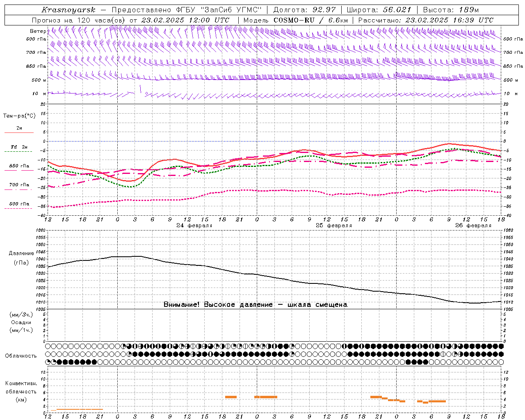Screen dimensions: 525x420
Task: Click the Конвективн. convective cloud label
Action: (21, 383)
